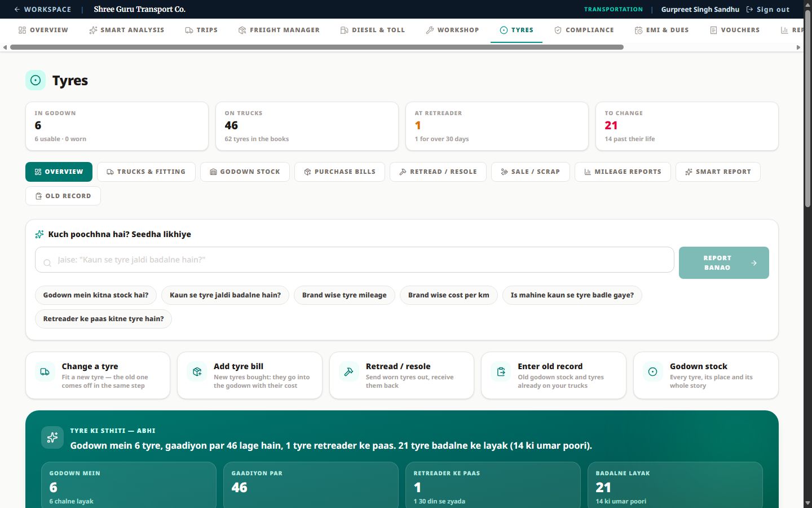Click the To Change summary card
Viewport: 812px width, 508px height.
(687, 126)
